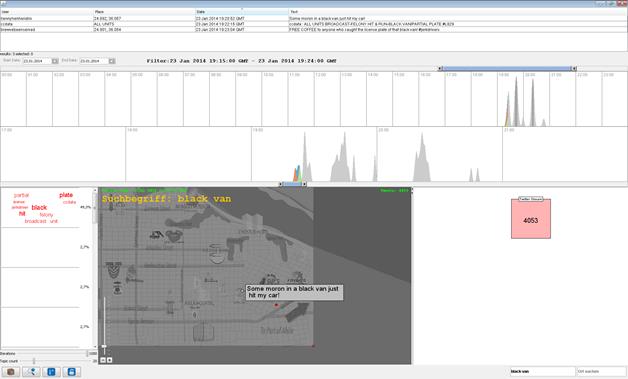Click map zoom-in button below zoom slider
This screenshot has width=628, height=379.
click(109, 360)
